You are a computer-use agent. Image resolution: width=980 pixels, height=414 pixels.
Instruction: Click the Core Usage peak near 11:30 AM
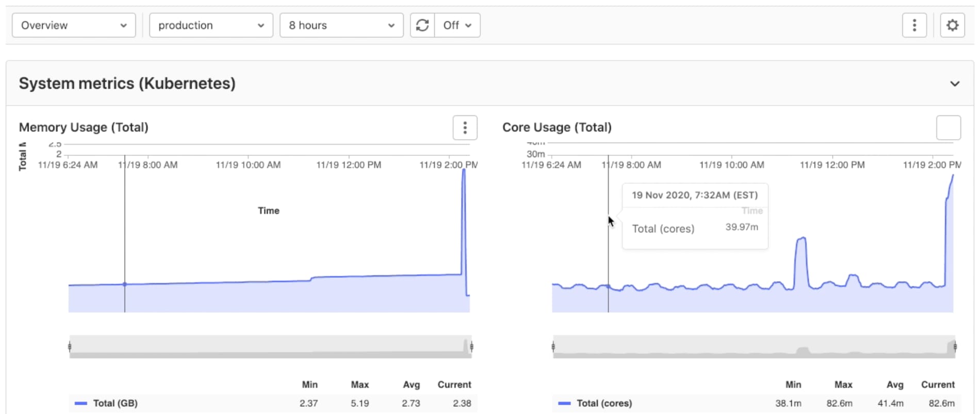coord(802,239)
